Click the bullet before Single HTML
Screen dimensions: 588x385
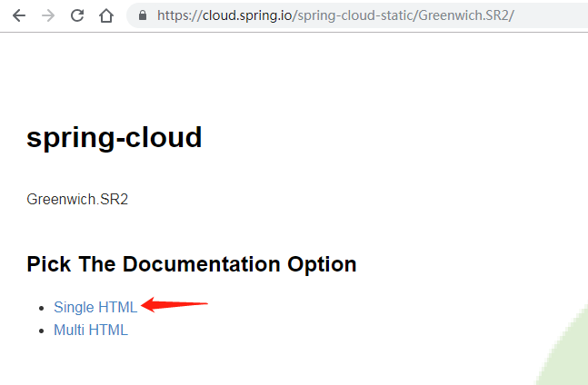tap(42, 308)
